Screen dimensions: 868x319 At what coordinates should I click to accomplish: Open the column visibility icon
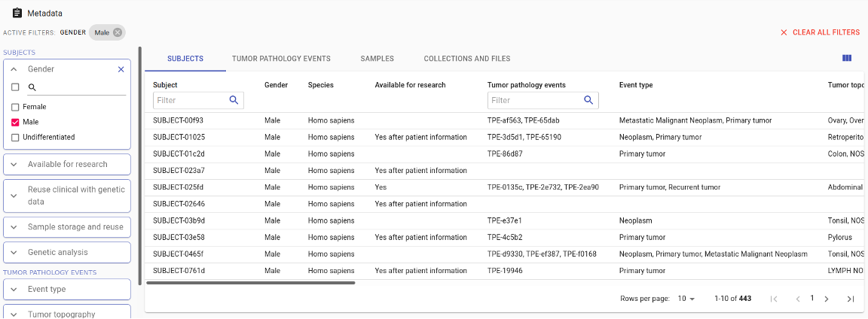pos(847,58)
